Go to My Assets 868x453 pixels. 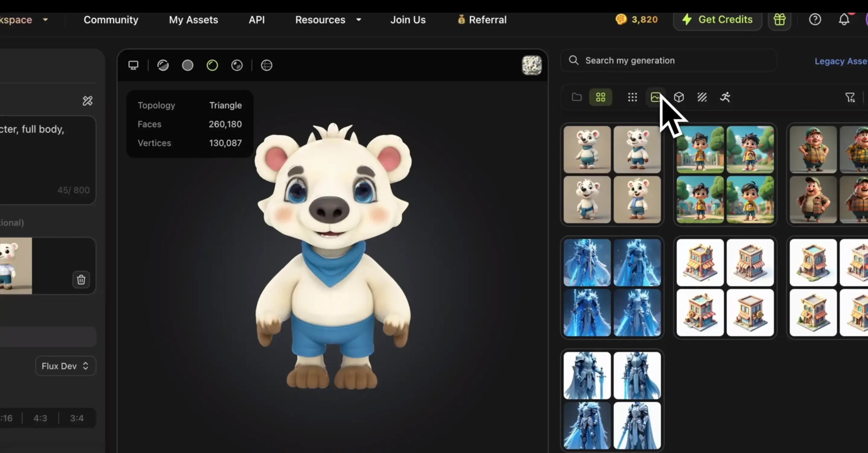tap(194, 20)
